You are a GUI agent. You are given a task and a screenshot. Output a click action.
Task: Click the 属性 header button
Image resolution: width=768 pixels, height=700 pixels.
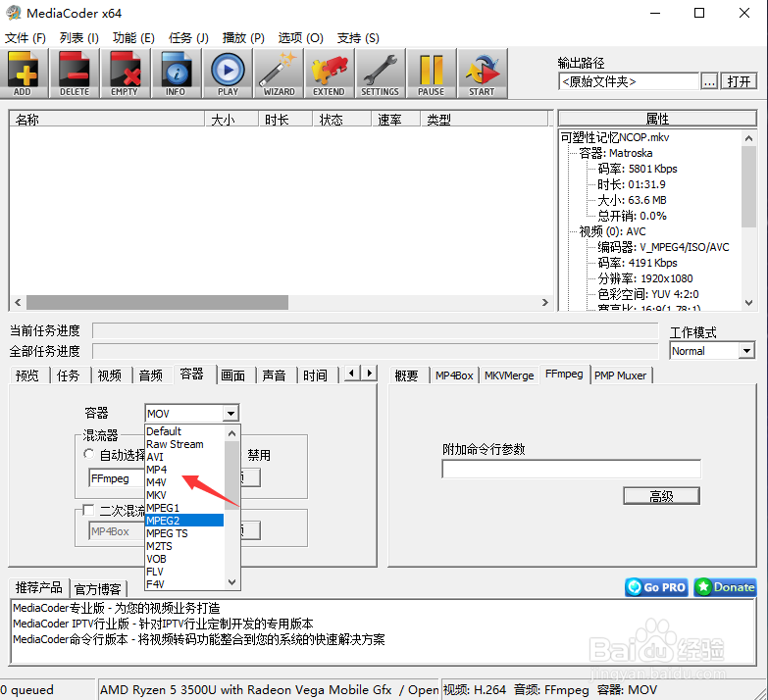coord(657,119)
